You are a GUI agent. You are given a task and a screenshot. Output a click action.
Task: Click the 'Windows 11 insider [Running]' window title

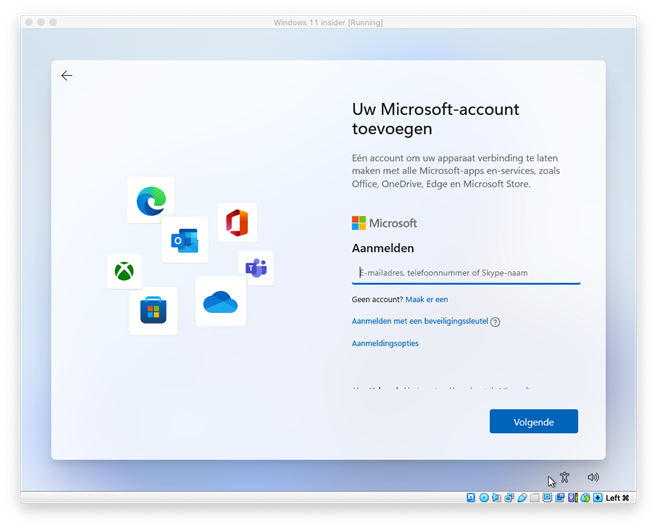pyautogui.click(x=328, y=23)
